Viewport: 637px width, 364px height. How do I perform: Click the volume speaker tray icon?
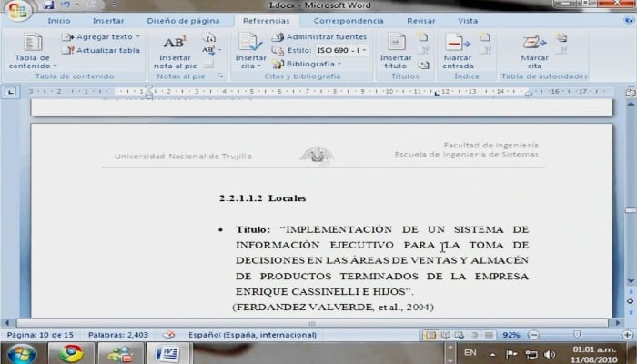[x=550, y=354]
